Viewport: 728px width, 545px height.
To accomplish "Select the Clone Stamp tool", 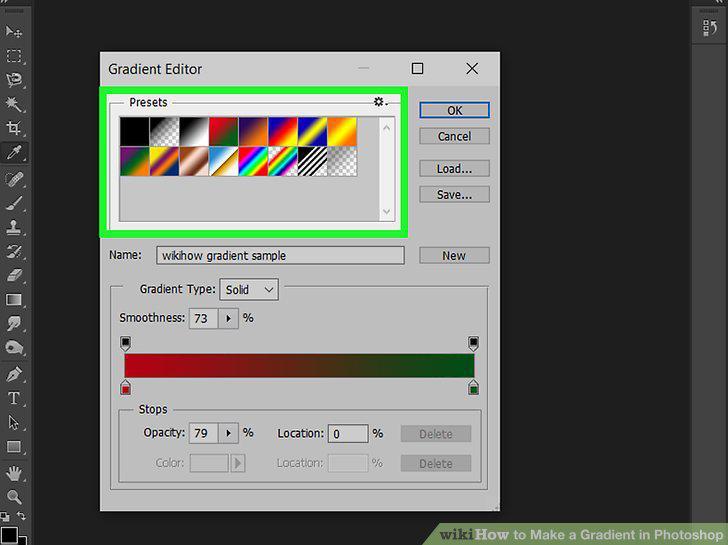I will pyautogui.click(x=13, y=227).
